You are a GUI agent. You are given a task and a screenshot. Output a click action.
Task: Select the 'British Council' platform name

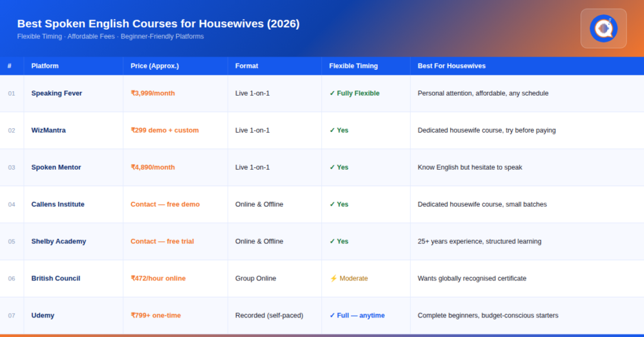tap(56, 279)
